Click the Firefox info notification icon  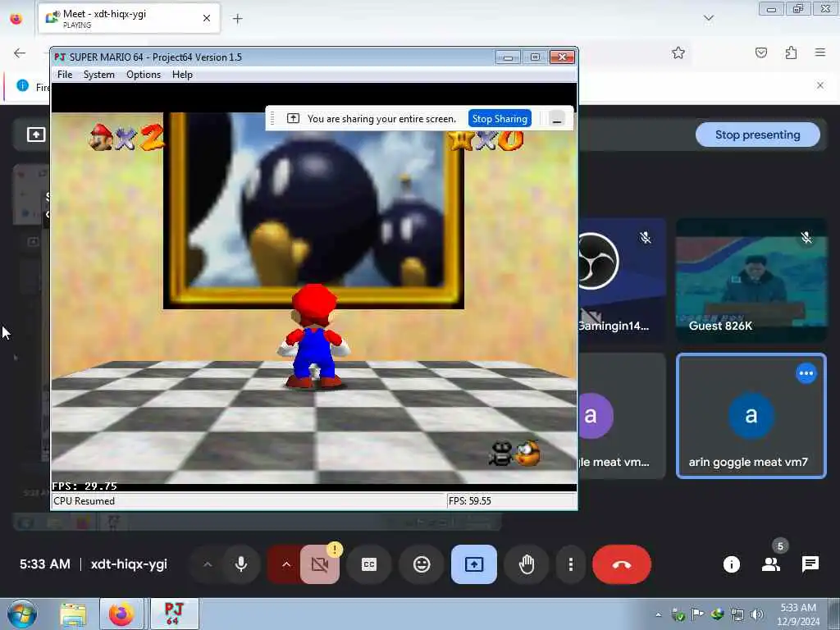[22, 85]
